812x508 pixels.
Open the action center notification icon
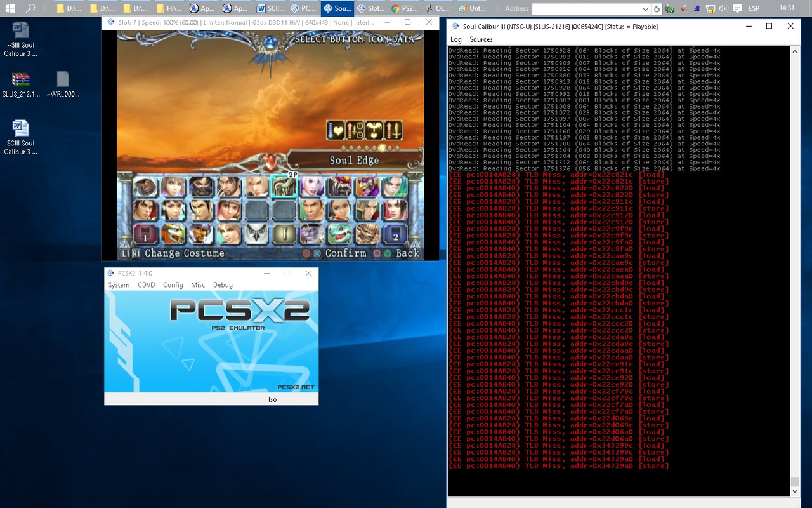(737, 8)
